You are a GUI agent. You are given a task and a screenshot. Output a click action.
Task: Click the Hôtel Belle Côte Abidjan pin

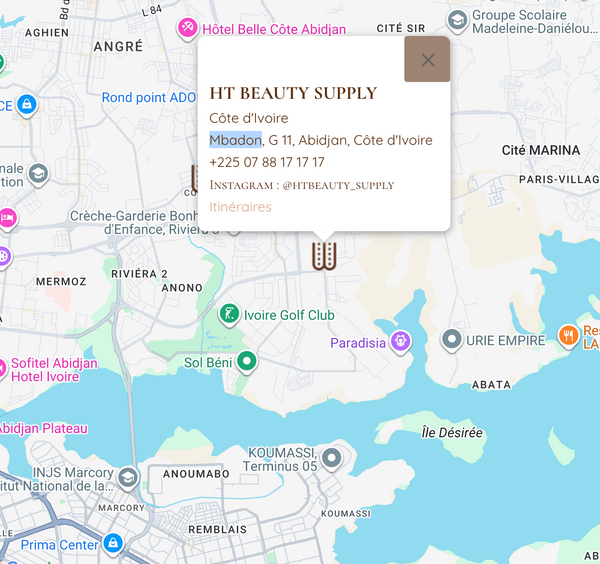click(188, 29)
